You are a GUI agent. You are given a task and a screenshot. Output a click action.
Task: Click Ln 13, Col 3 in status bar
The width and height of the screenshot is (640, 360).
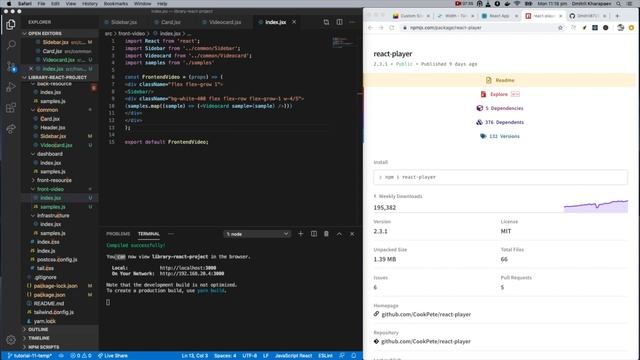click(x=194, y=356)
